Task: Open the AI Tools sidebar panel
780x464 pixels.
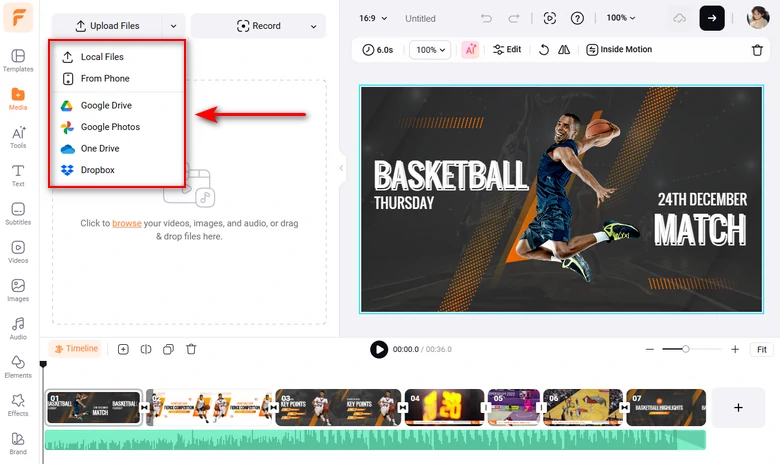Action: click(18, 137)
